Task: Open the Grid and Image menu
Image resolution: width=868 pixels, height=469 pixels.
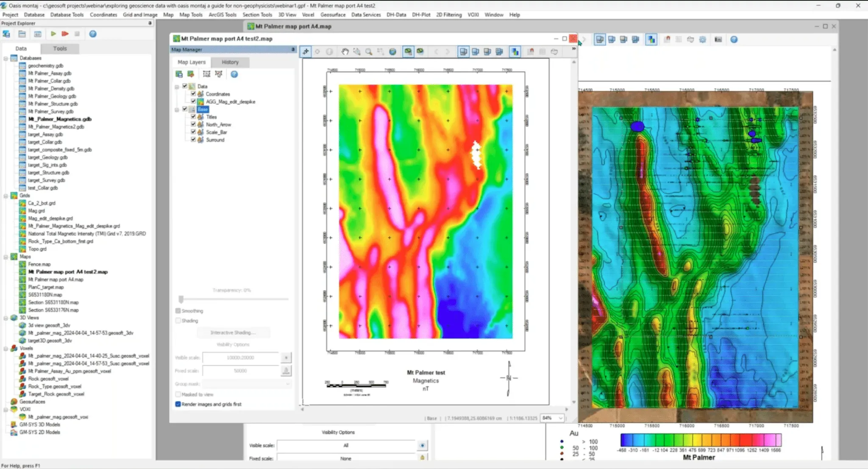Action: 140,14
